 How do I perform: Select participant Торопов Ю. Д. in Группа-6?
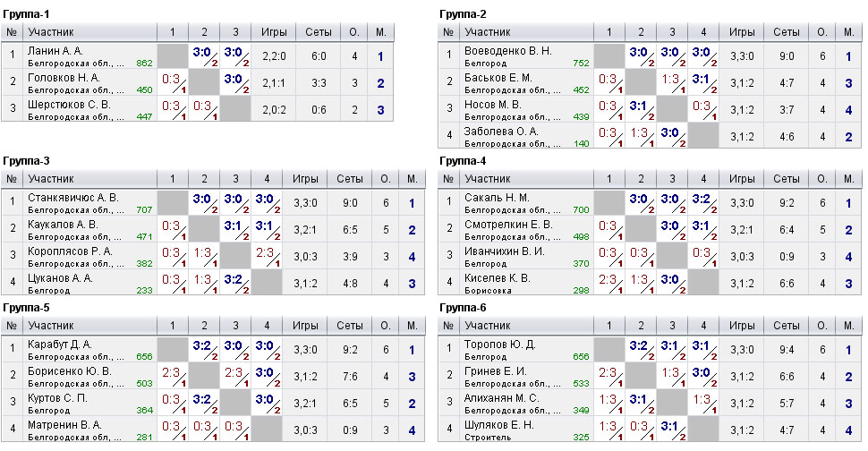499,345
